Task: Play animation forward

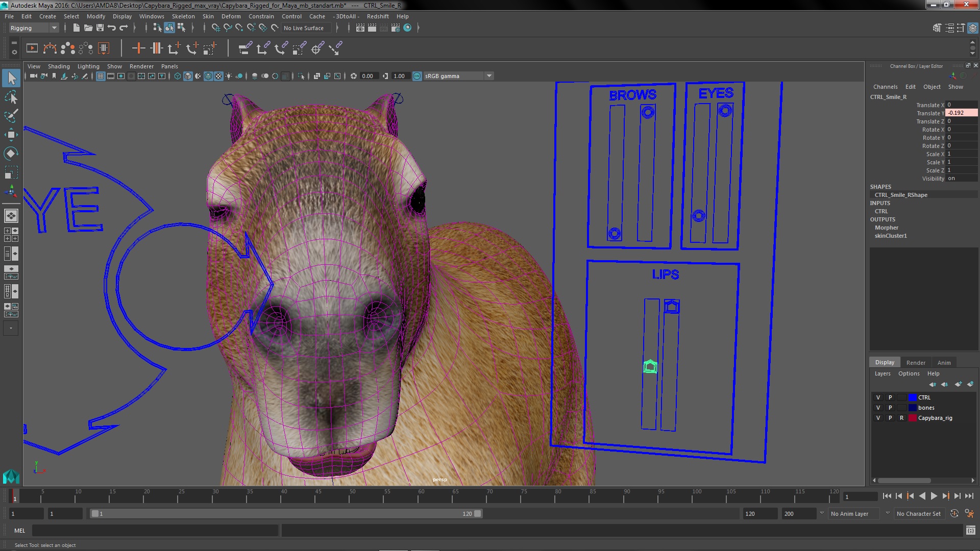Action: (x=934, y=496)
